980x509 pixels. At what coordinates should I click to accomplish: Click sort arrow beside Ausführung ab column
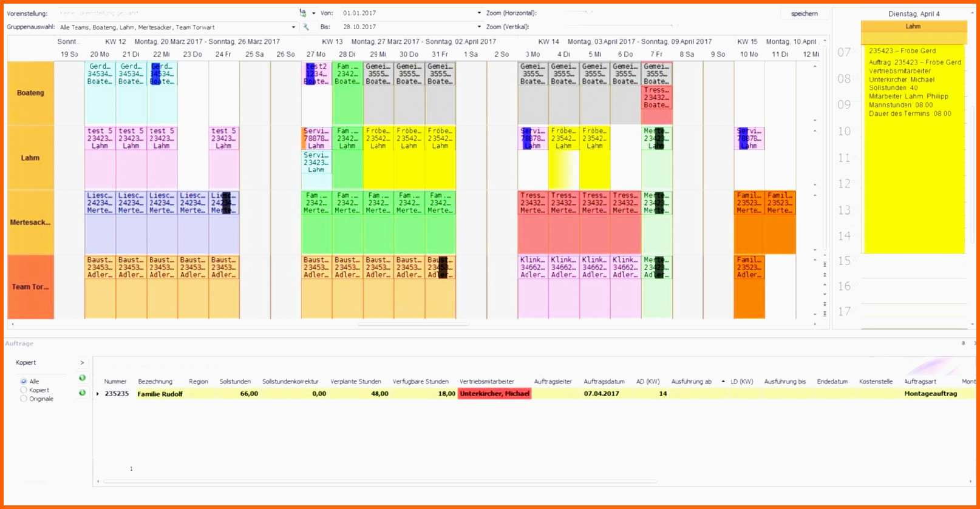click(723, 382)
